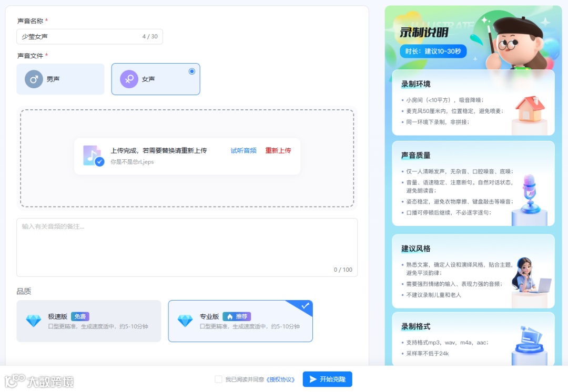The image size is (568, 392).
Task: Click the music file thumbnail in upload area
Action: point(92,156)
